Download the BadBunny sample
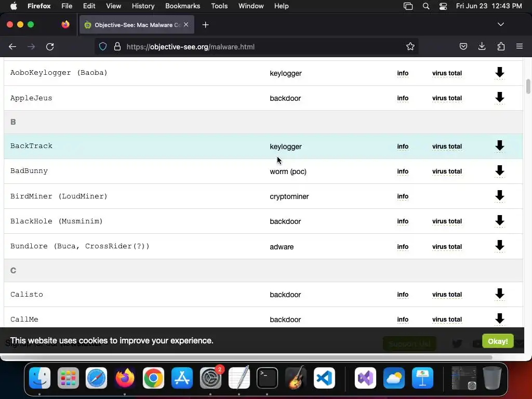This screenshot has width=532, height=399. click(x=499, y=171)
